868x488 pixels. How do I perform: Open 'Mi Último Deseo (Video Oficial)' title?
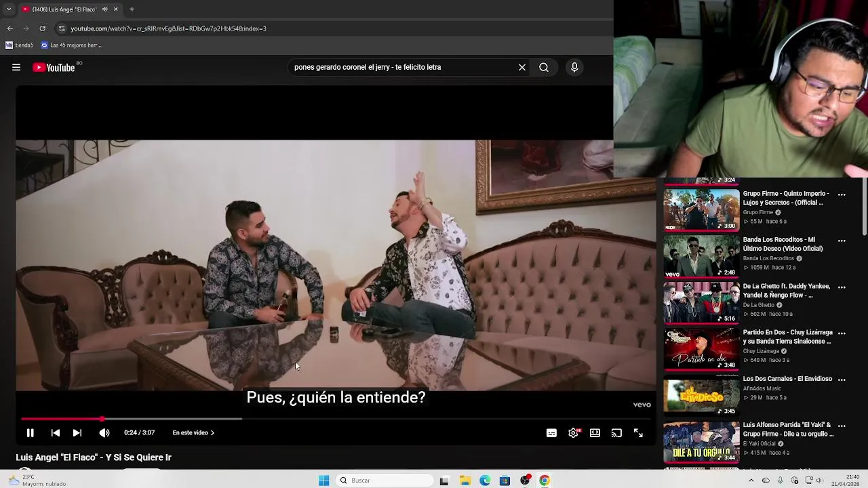(783, 244)
